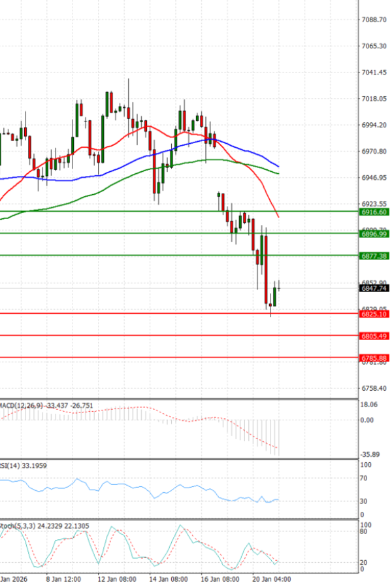Select the 14 Jan 08:00 time axis label
Viewport: 392px width, 585px height.
169,579
